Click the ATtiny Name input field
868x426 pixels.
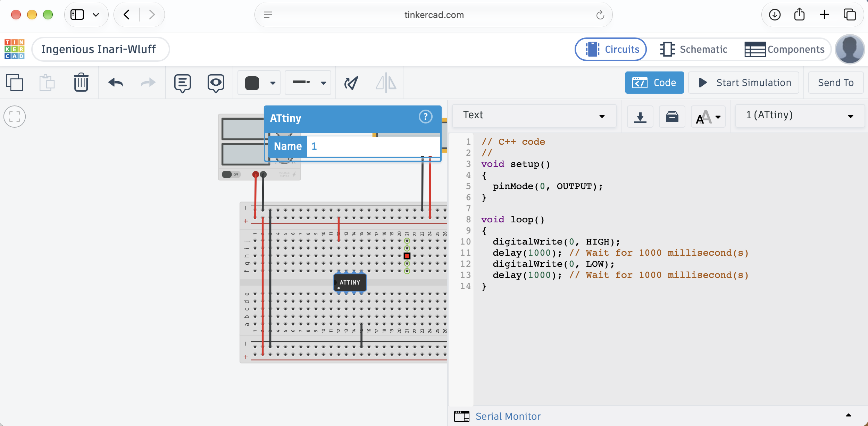tap(374, 146)
